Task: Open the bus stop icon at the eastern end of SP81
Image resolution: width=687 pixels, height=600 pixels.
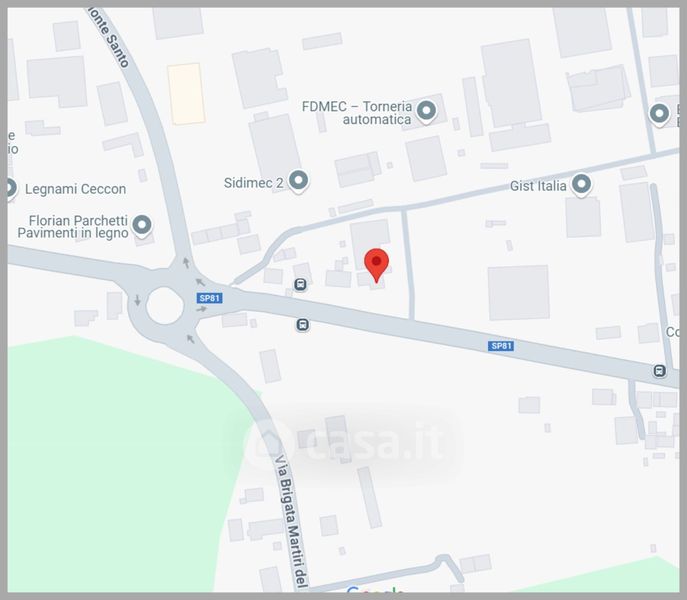Action: 659,371
